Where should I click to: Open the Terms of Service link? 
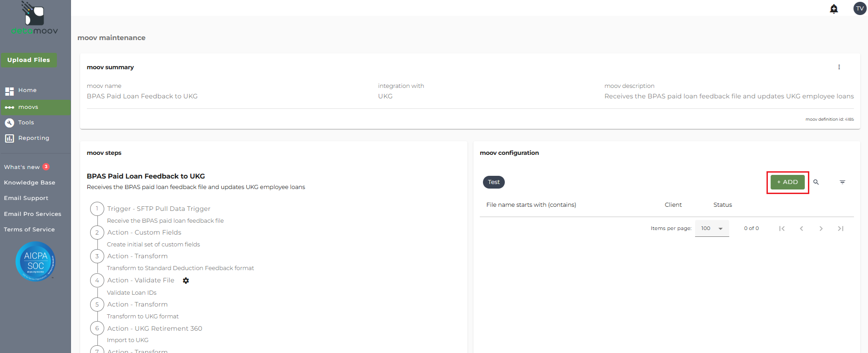[29, 230]
